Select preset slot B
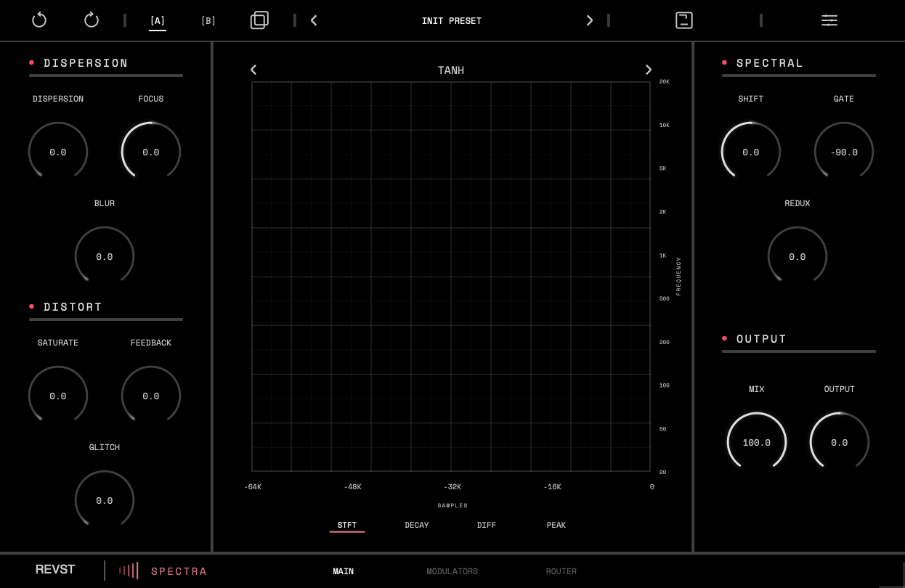The height and width of the screenshot is (588, 905). point(208,21)
